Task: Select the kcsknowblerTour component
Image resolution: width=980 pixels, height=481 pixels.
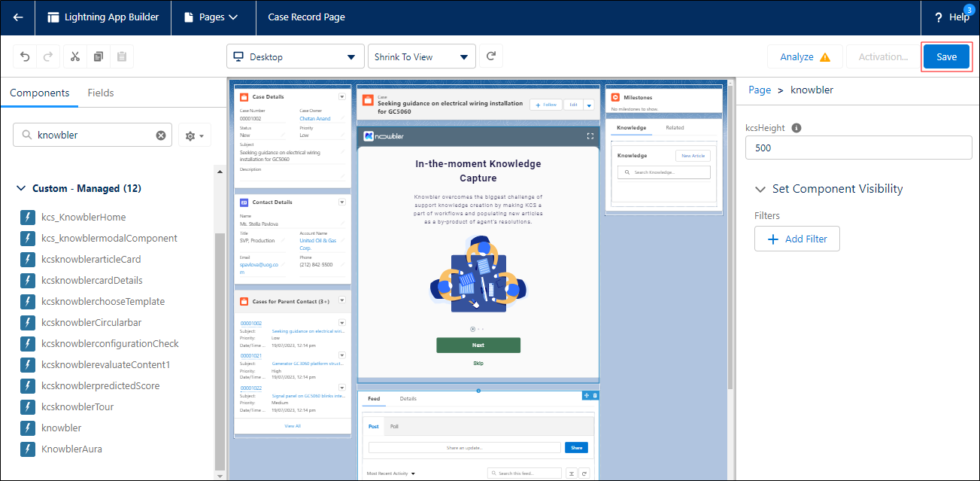Action: (78, 407)
